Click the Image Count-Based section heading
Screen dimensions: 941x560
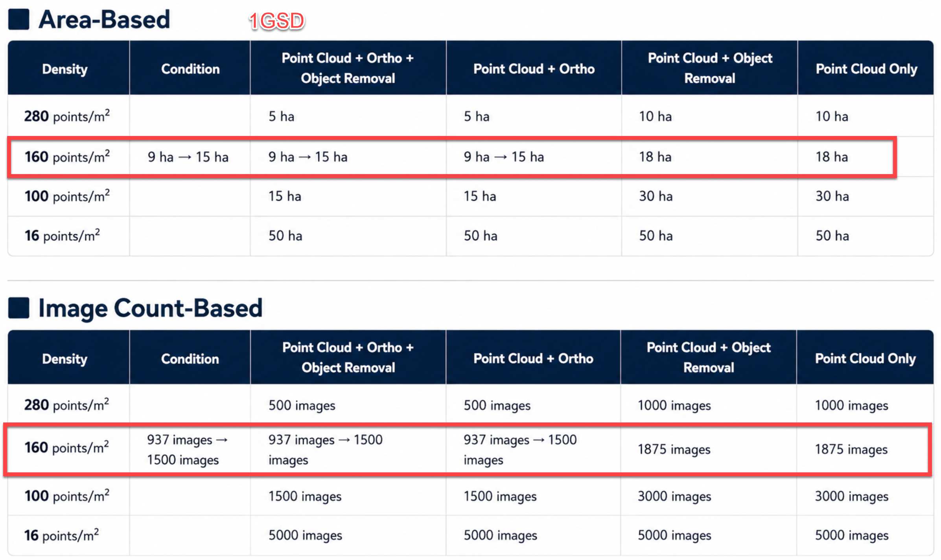coord(150,308)
